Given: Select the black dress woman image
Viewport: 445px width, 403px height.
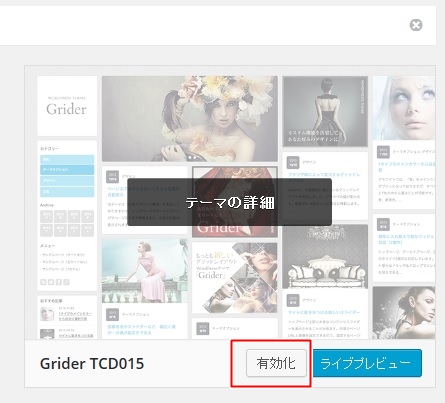Looking at the screenshot, I should [325, 111].
